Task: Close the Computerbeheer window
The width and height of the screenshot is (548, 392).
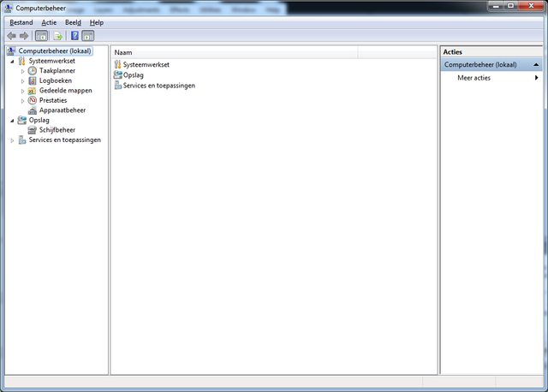Action: tap(531, 6)
